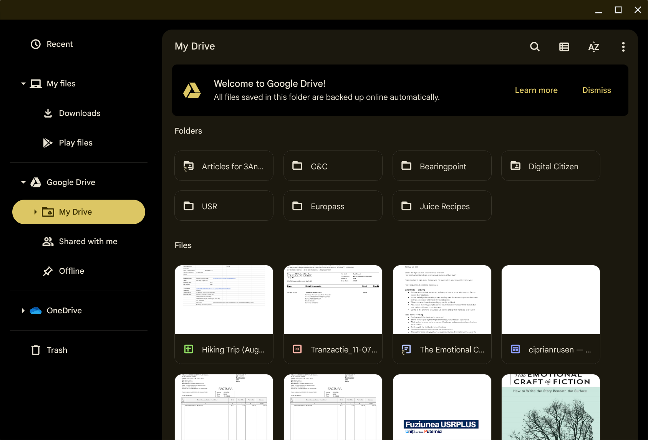Image resolution: width=648 pixels, height=440 pixels.
Task: Open the Juice Recipes folder
Action: tap(442, 206)
